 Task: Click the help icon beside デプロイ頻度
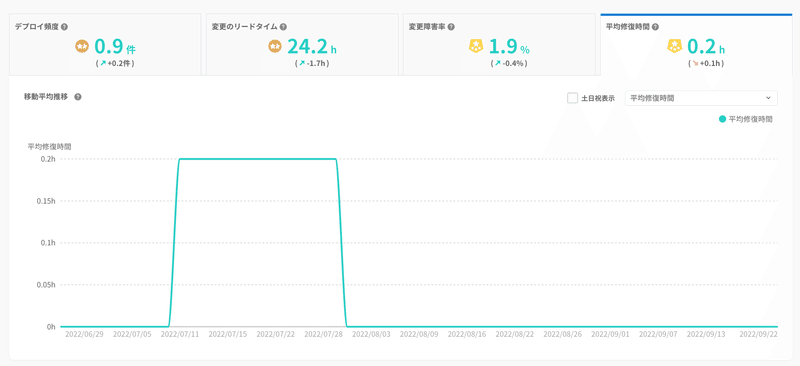pos(64,27)
